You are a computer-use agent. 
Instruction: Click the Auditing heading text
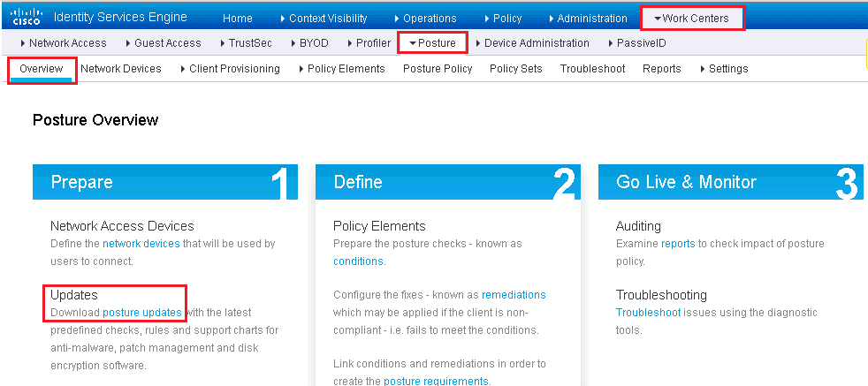(638, 225)
